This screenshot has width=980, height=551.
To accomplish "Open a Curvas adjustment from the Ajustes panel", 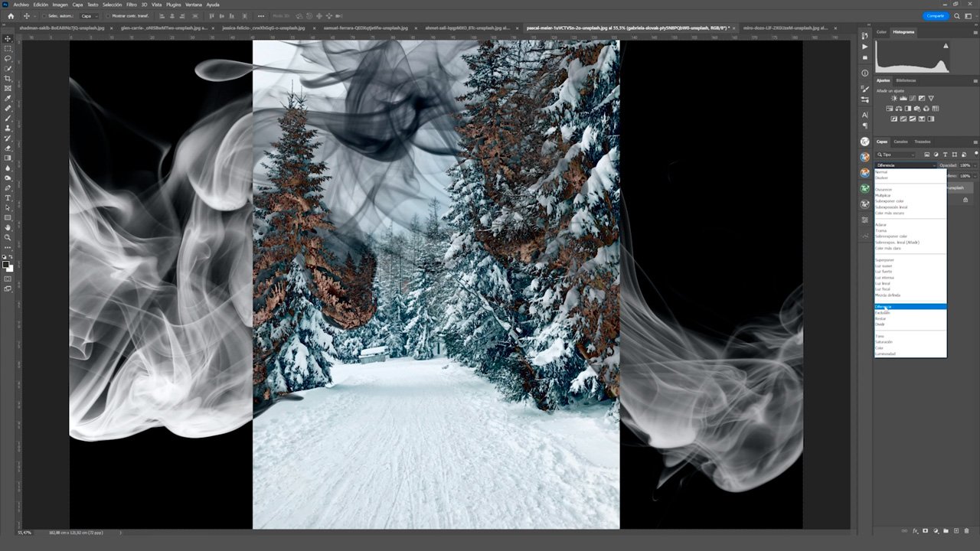I will tap(912, 98).
